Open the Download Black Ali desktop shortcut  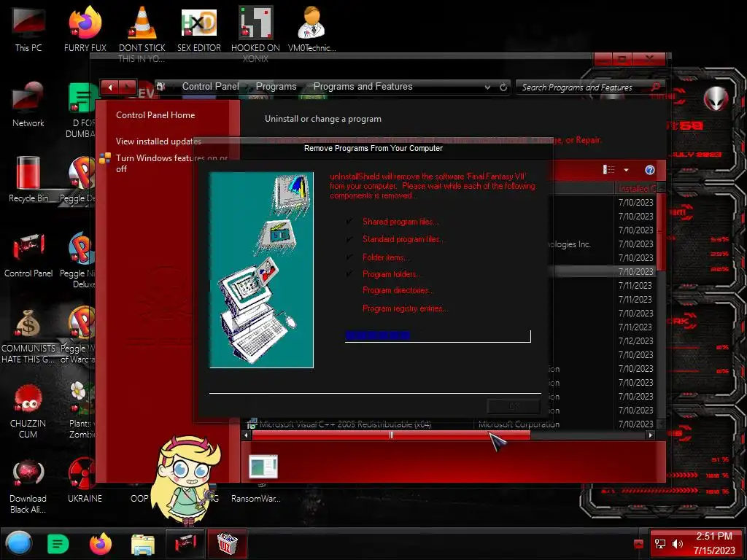pyautogui.click(x=28, y=486)
